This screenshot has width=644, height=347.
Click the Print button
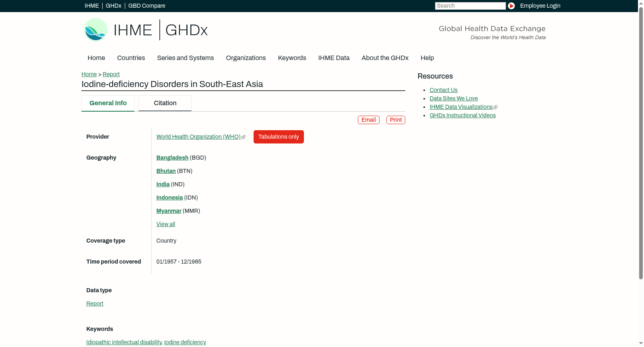tap(396, 120)
